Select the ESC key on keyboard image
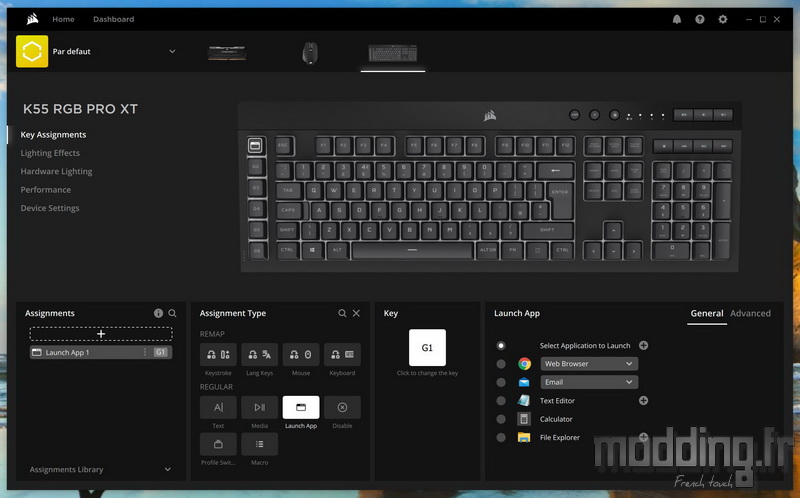This screenshot has height=498, width=800. click(x=284, y=146)
